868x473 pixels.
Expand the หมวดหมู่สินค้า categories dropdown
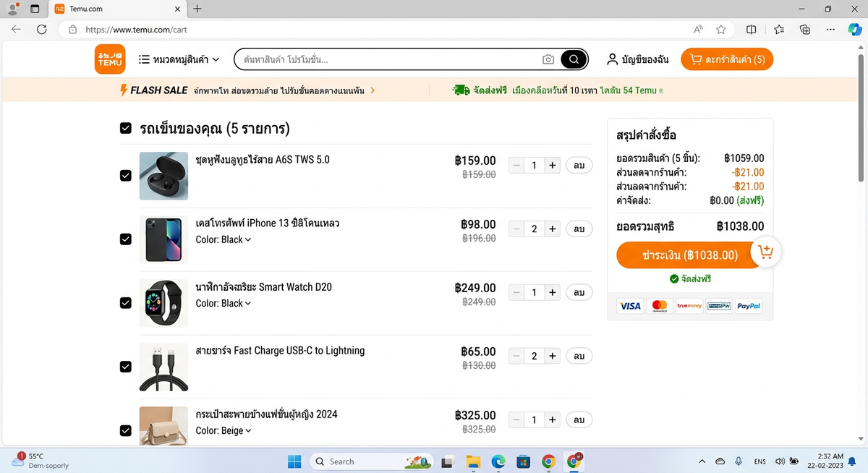[179, 59]
